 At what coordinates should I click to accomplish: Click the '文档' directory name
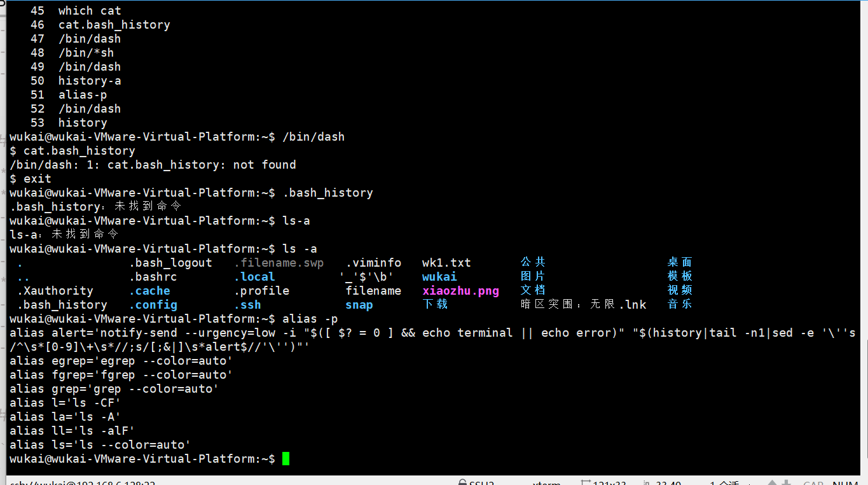pos(533,291)
